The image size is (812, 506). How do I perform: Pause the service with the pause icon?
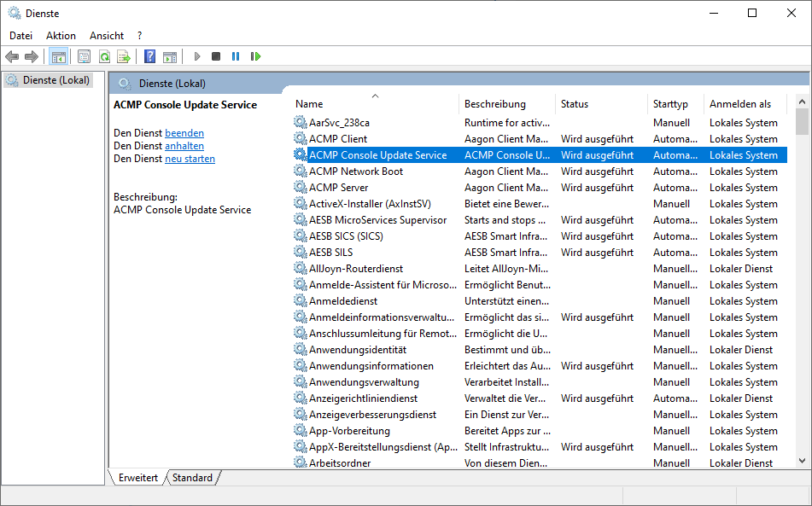click(x=235, y=55)
